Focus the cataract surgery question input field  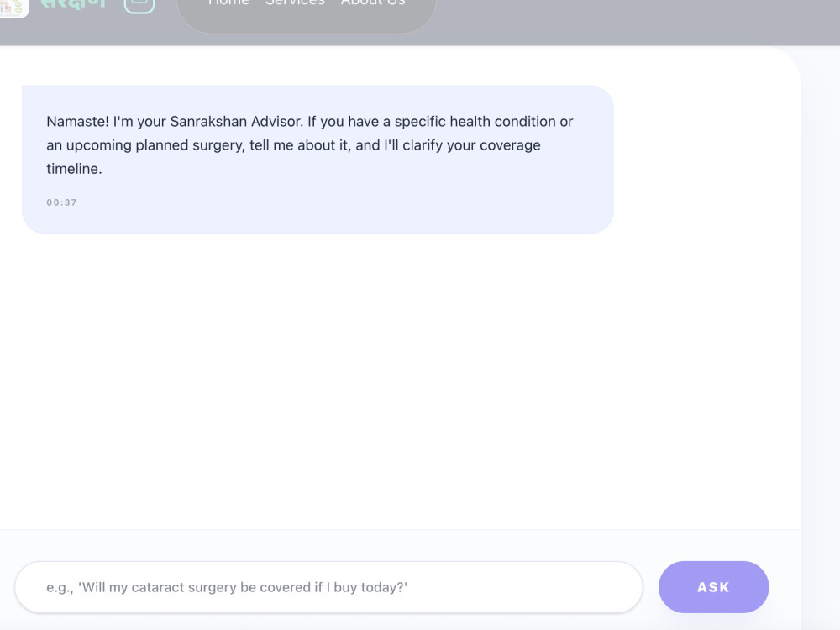329,587
